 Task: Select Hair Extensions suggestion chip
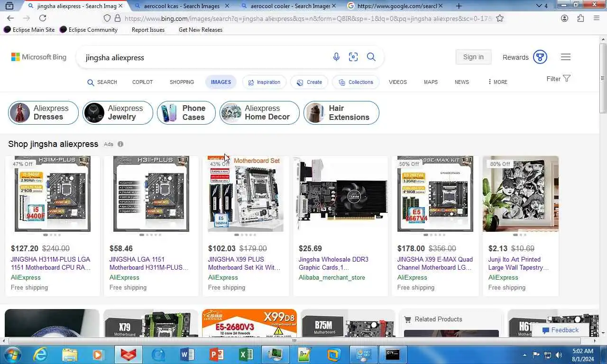[x=341, y=113]
